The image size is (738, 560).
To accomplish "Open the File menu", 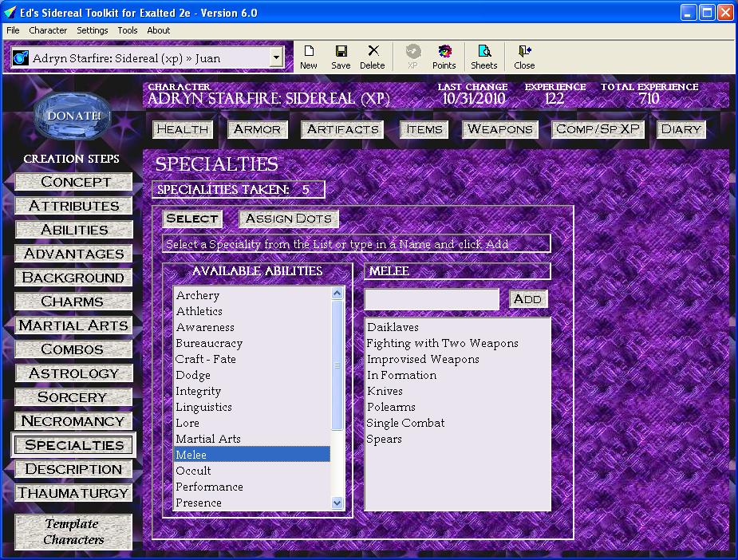I will [13, 30].
